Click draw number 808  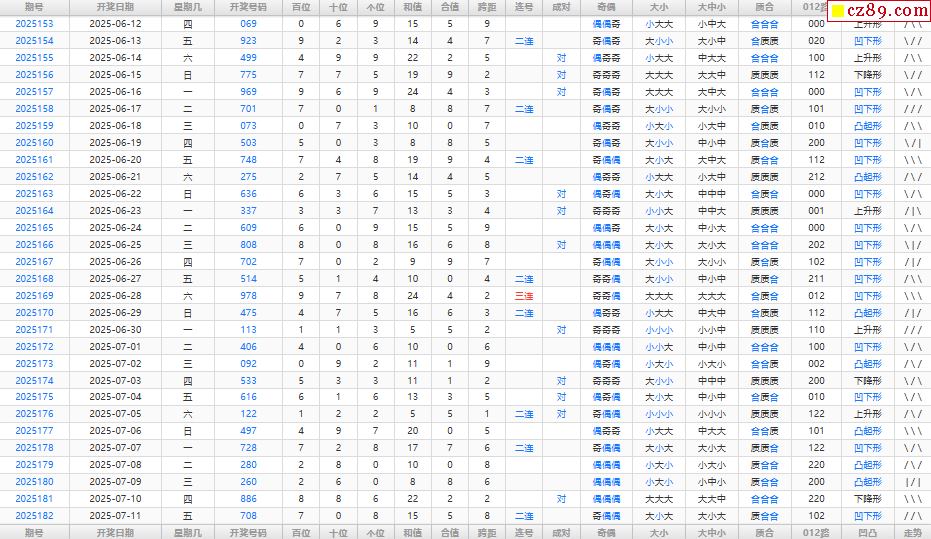248,245
